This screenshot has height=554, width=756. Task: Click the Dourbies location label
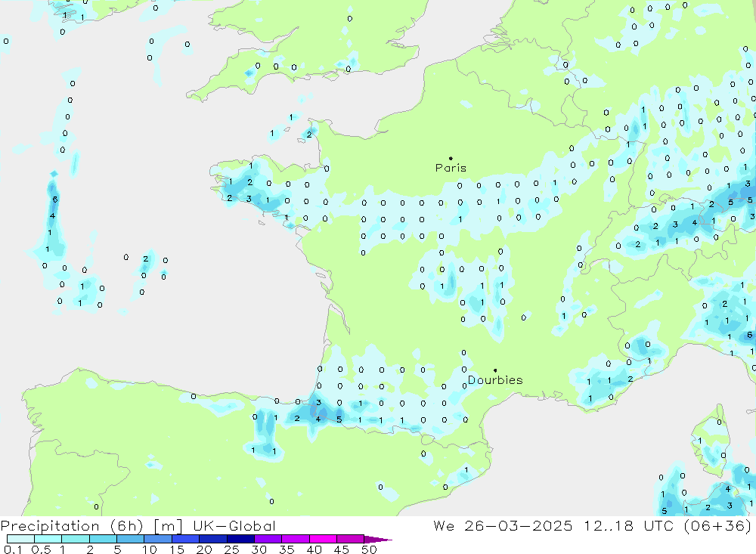495,380
